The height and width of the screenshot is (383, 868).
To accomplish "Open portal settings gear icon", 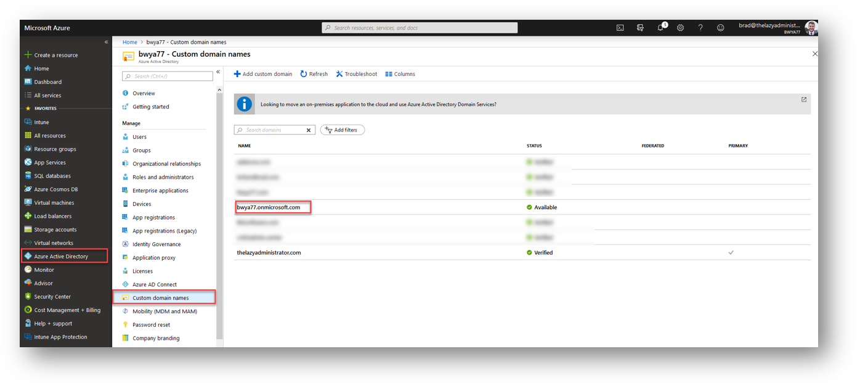I will point(681,28).
